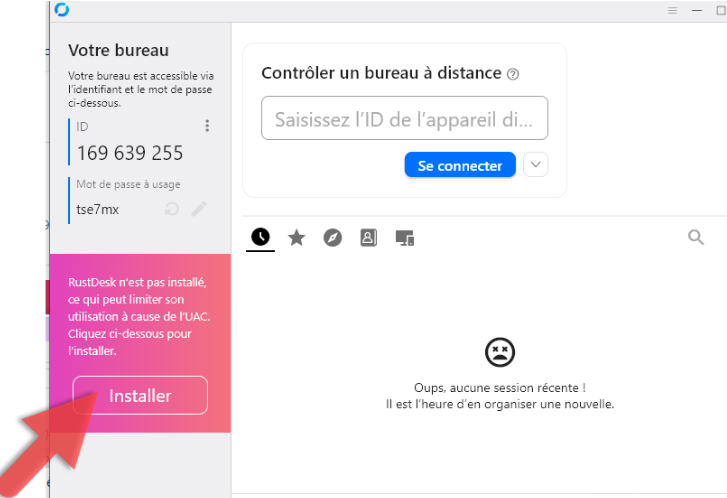
Task: Minimize the RustDesk window
Action: point(697,10)
